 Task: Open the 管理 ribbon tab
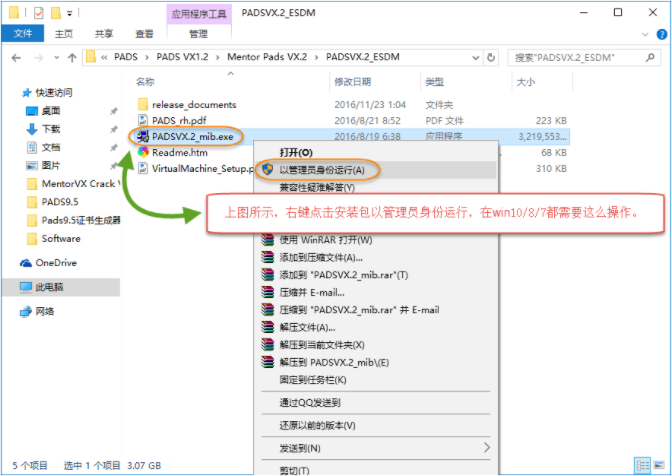pos(198,34)
